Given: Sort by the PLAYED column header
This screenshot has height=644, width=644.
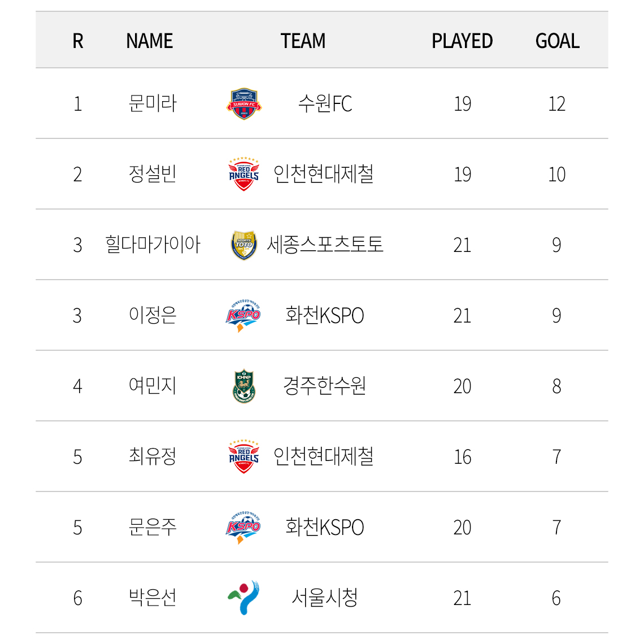Looking at the screenshot, I should click(462, 41).
